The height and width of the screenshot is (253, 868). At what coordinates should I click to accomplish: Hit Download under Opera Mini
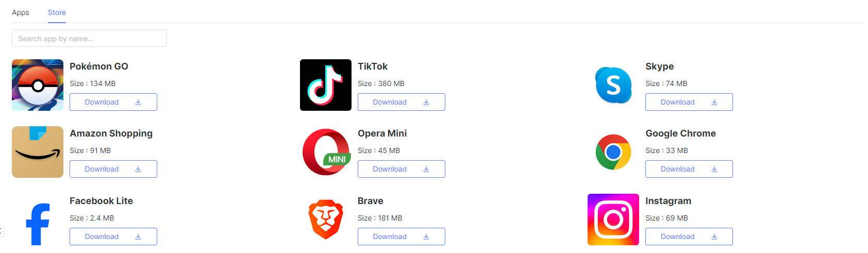[402, 169]
